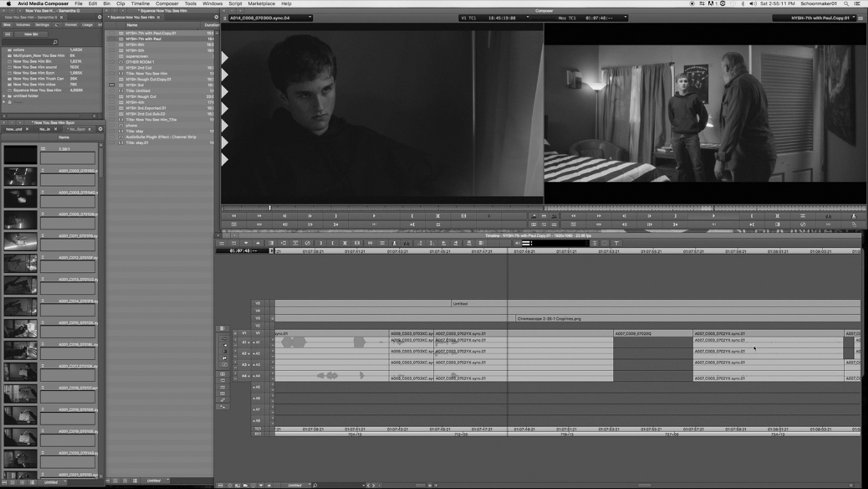Open the macOS Notification Center icon
The width and height of the screenshot is (868, 489).
pyautogui.click(x=858, y=4)
